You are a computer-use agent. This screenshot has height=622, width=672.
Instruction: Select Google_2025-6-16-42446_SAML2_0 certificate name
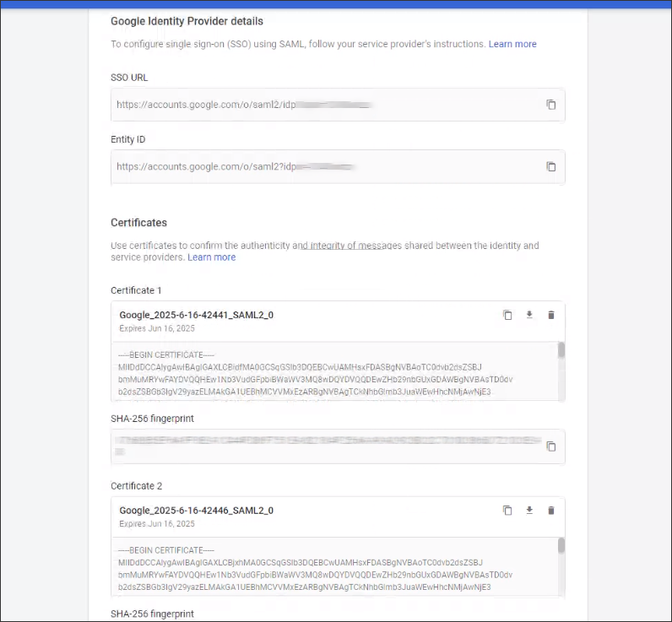coord(197,511)
